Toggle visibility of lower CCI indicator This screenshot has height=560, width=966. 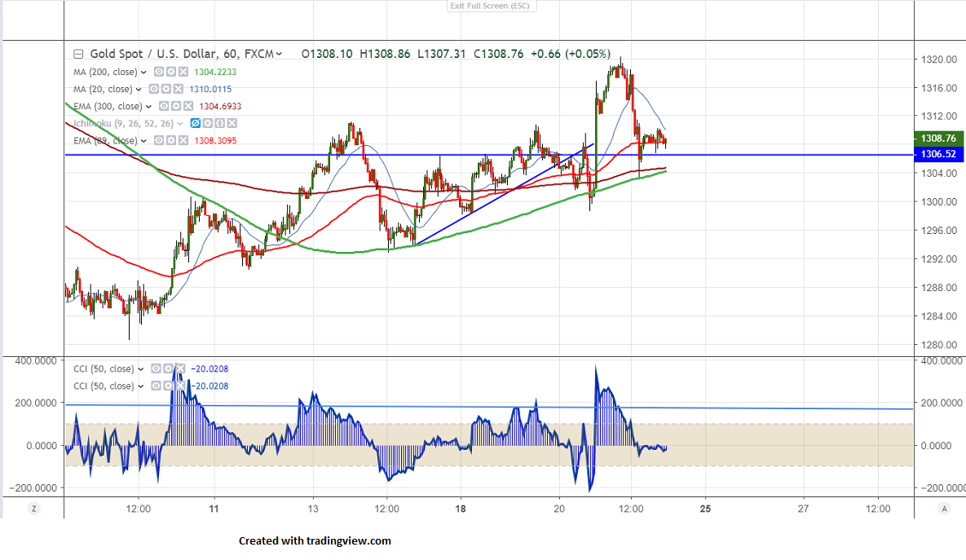tap(156, 386)
